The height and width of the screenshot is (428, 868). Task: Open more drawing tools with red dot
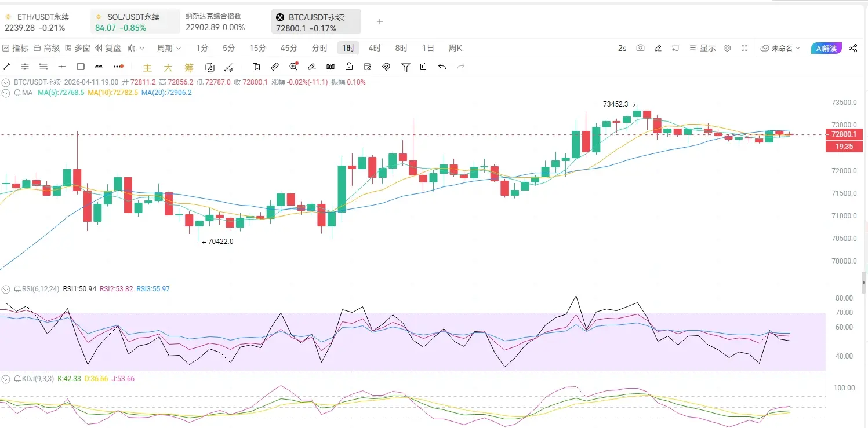118,67
